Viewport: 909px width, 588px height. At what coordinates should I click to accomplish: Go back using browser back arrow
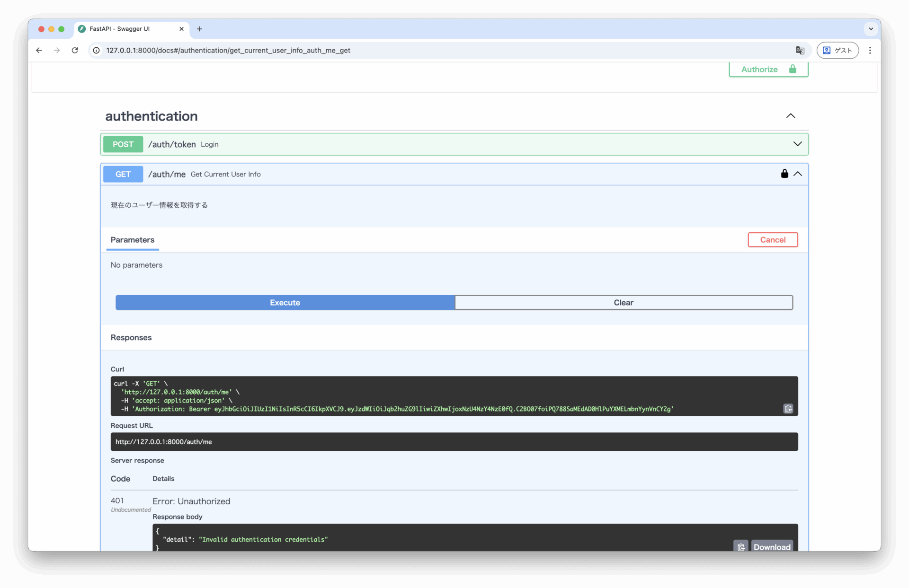click(39, 50)
